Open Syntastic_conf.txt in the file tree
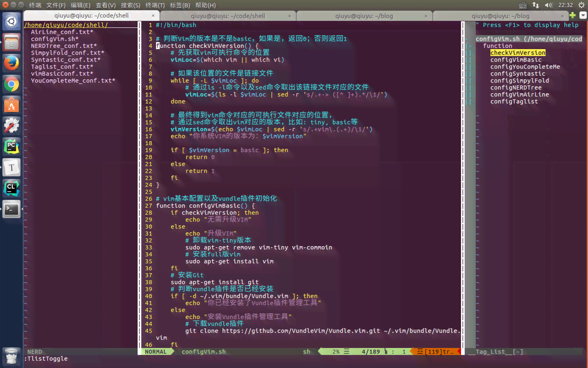The image size is (588, 368). click(66, 60)
